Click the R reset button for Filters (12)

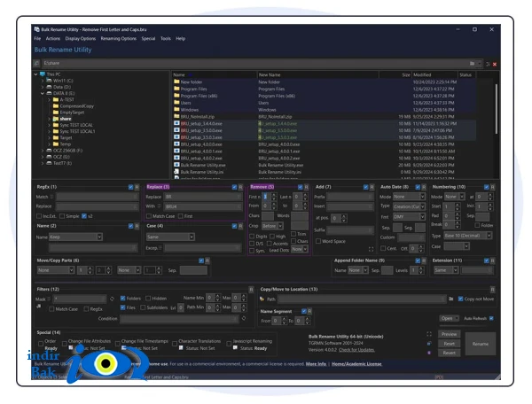pos(251,290)
